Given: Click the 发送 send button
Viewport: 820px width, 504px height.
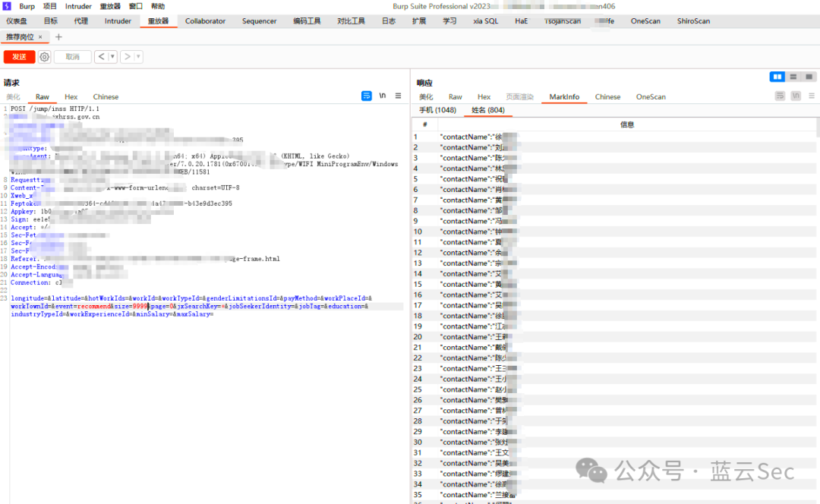Looking at the screenshot, I should (19, 56).
